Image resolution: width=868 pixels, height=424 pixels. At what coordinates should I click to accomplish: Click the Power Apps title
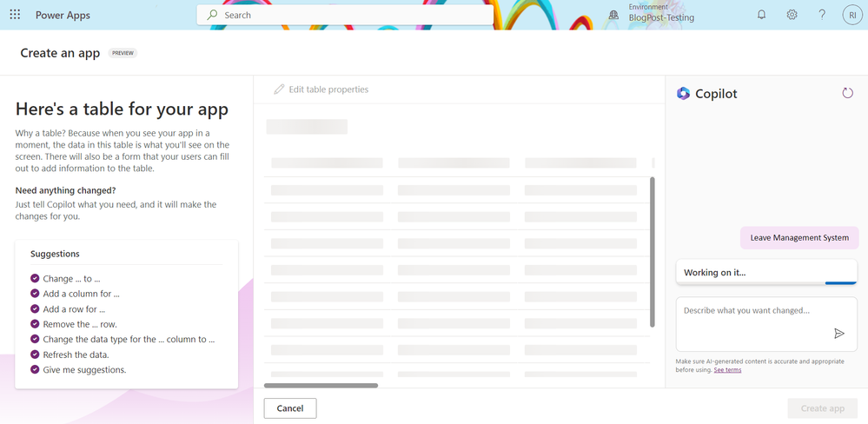click(63, 15)
